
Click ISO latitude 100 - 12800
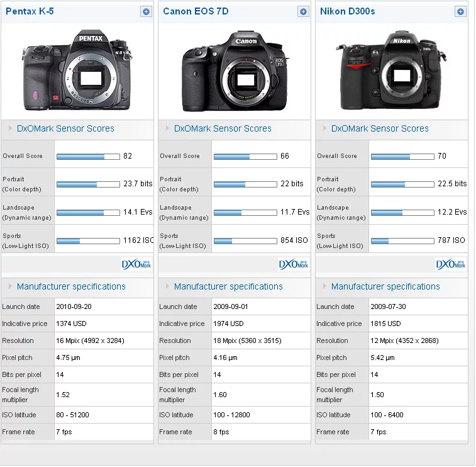click(231, 415)
